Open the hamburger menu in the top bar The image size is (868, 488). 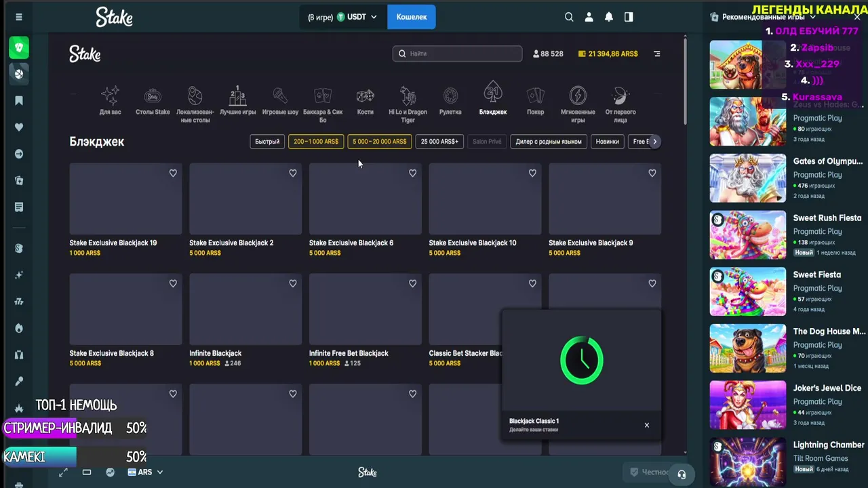click(19, 17)
